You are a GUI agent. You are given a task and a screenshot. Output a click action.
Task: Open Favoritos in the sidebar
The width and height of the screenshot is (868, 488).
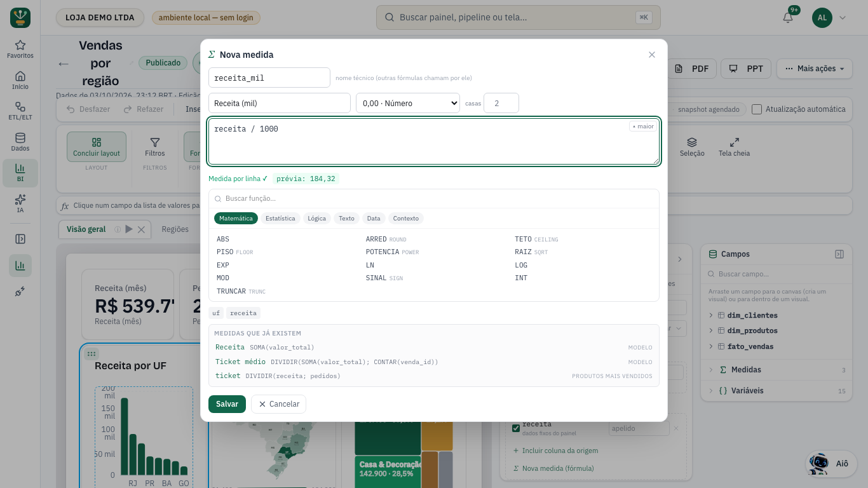20,50
